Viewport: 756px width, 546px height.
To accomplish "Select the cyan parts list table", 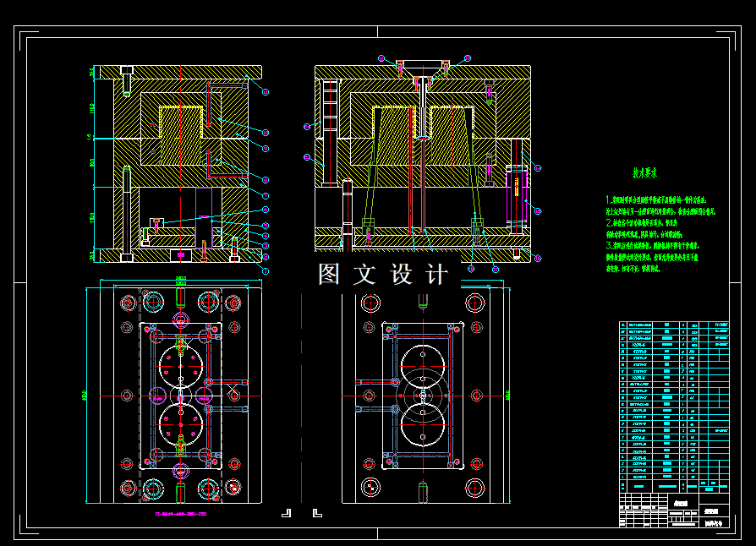I will [674, 407].
